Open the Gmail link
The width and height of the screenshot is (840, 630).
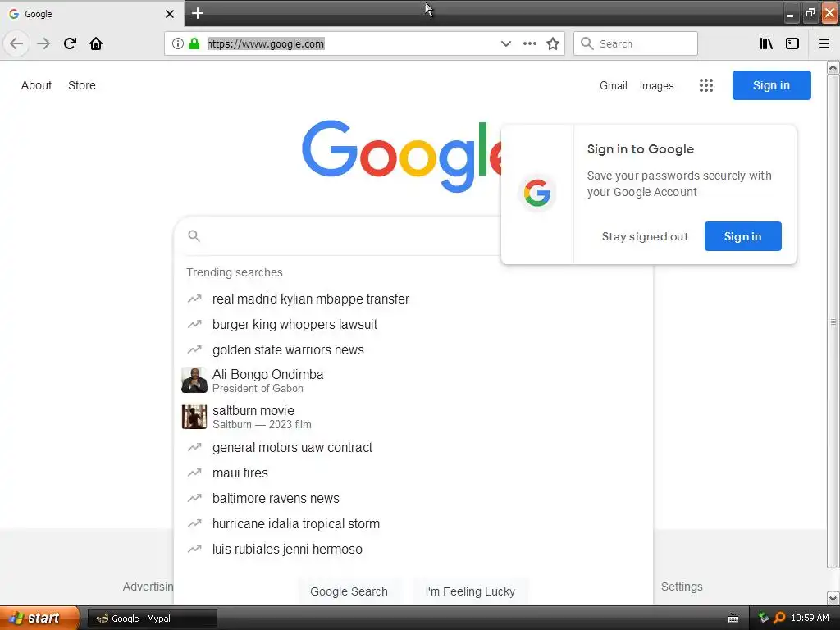[x=614, y=85]
